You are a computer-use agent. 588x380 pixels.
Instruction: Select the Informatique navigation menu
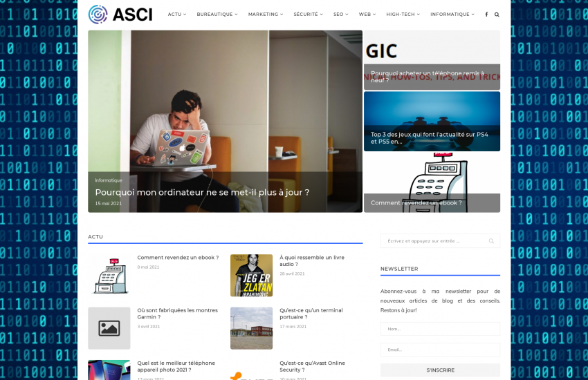(x=452, y=15)
